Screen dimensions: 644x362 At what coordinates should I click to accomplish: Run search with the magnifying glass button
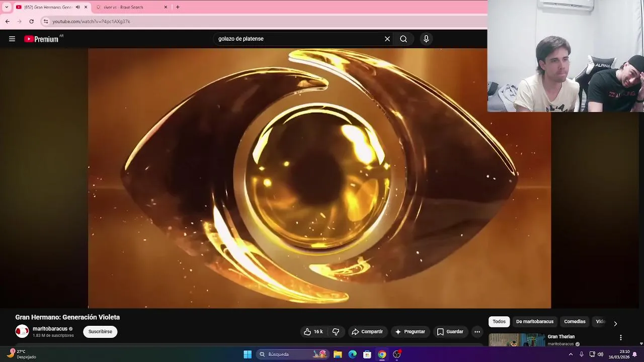tap(404, 39)
